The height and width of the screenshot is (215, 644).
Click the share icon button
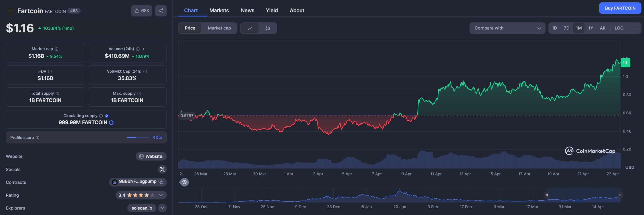click(x=161, y=11)
